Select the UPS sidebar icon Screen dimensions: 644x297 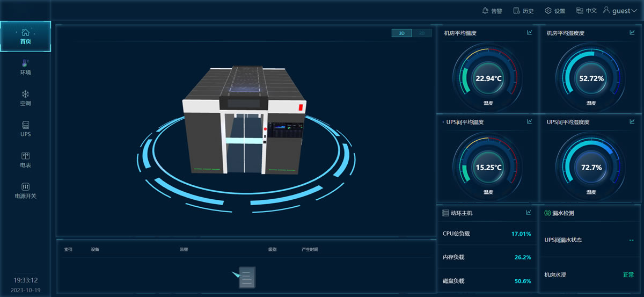point(25,125)
